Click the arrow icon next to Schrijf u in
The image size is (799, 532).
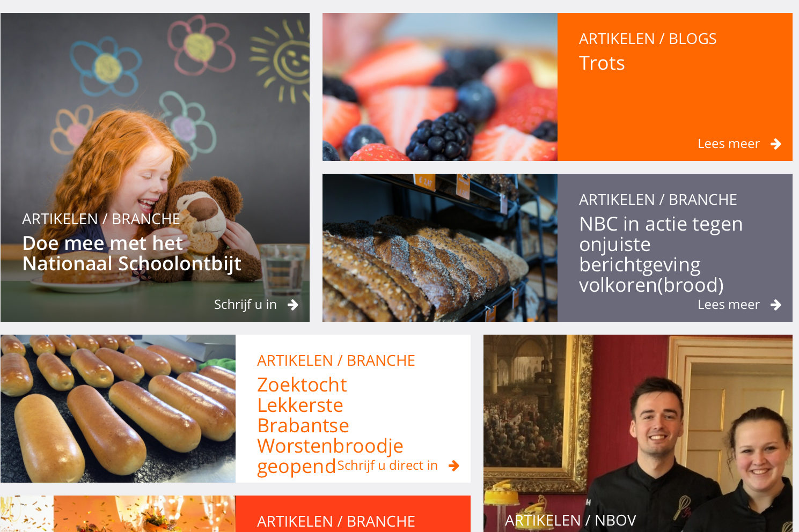(x=292, y=305)
